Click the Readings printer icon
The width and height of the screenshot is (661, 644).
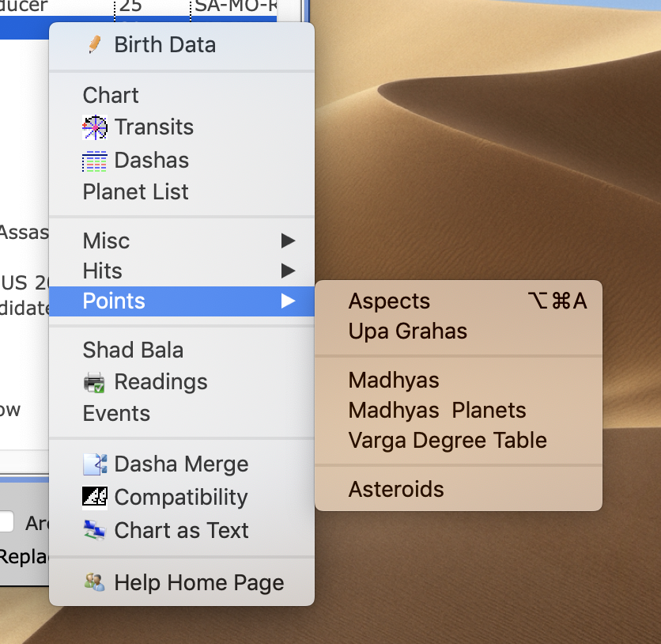(x=95, y=382)
